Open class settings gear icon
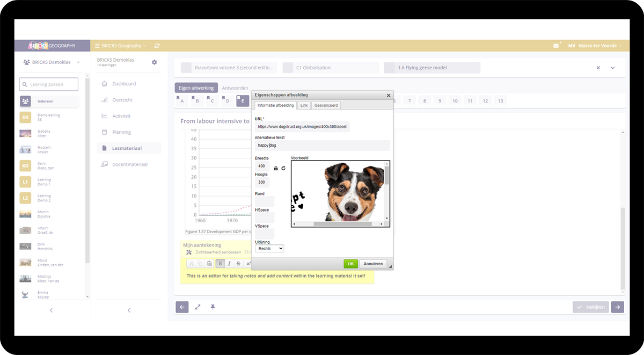The image size is (644, 355). 155,62
